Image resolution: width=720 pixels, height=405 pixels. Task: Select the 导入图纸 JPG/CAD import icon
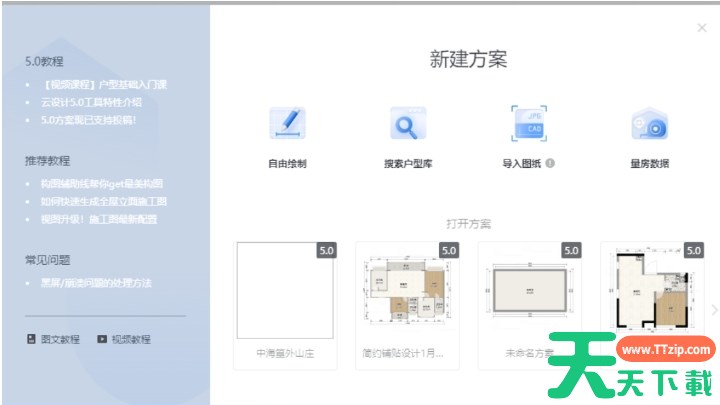[529, 126]
